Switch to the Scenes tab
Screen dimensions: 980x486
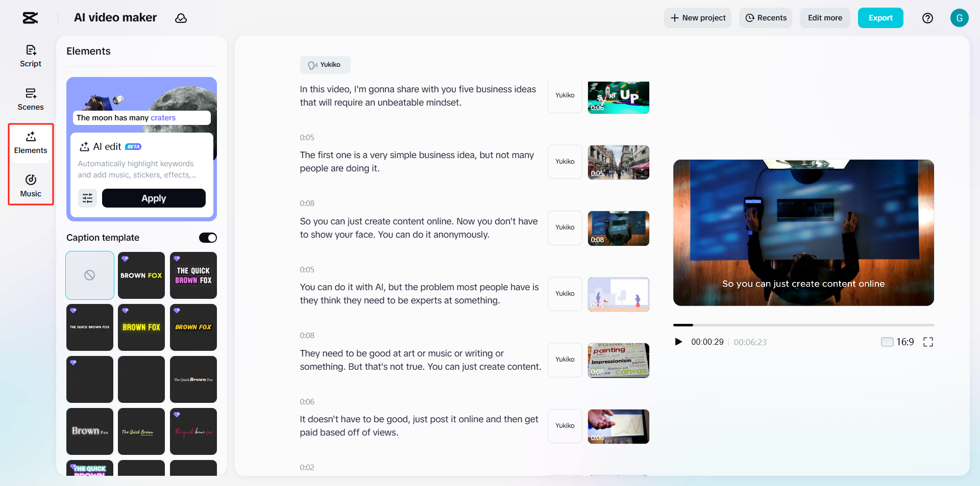tap(31, 99)
